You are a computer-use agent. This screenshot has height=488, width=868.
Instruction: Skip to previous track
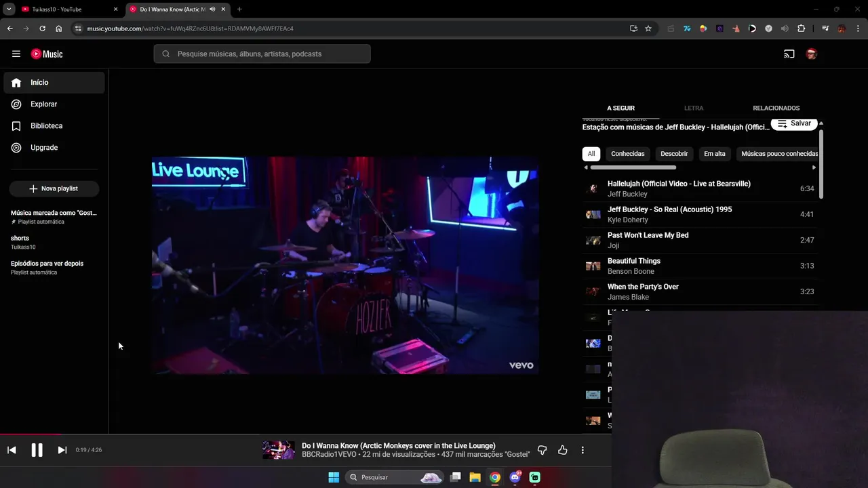(x=12, y=450)
